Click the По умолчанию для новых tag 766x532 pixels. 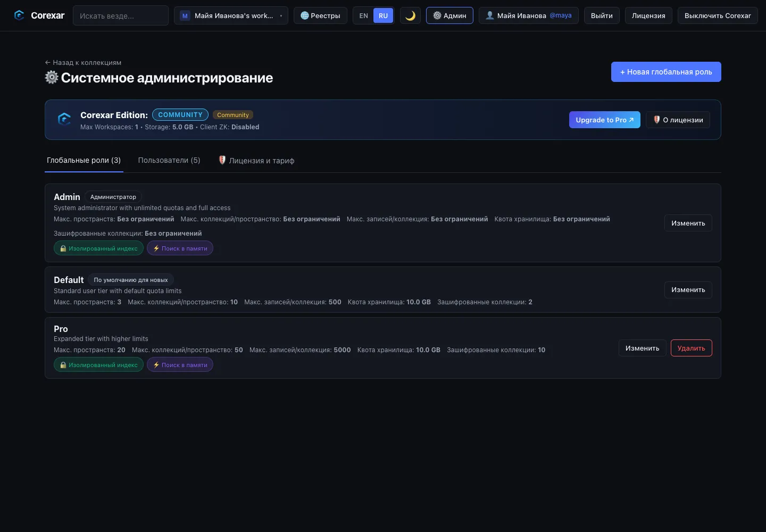point(131,280)
